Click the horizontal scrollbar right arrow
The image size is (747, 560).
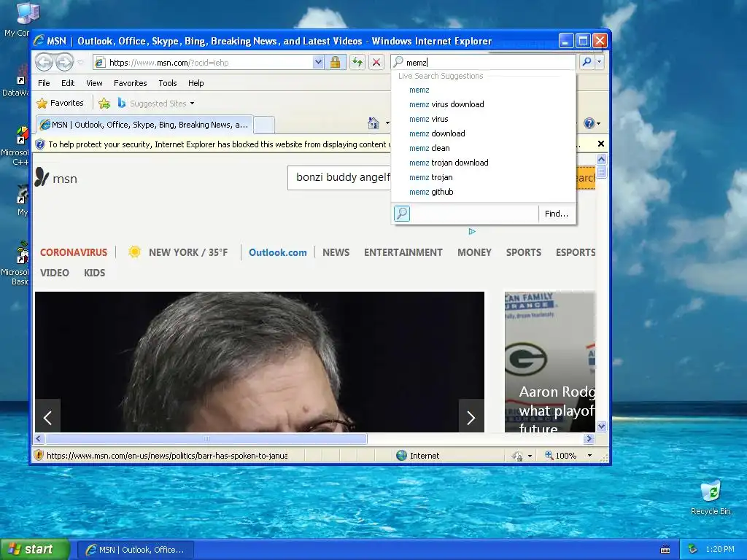[589, 438]
